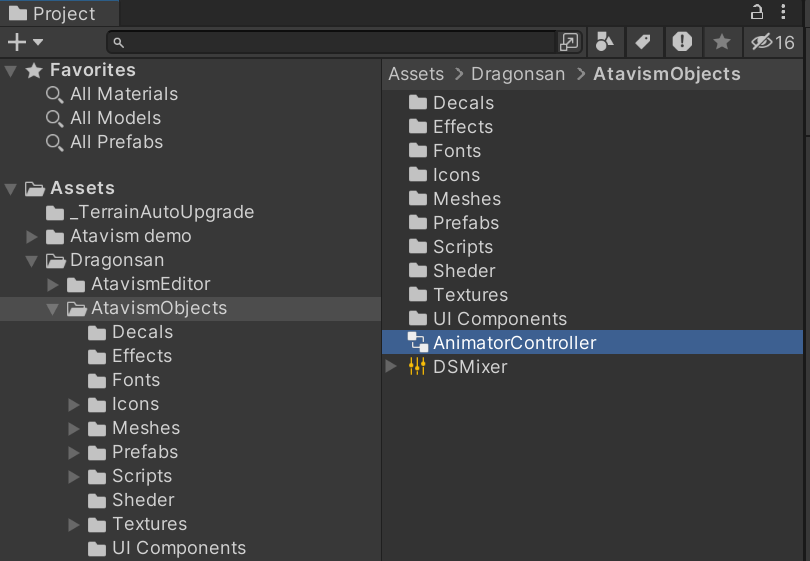This screenshot has height=561, width=810.
Task: Click the star Save Search icon
Action: (721, 42)
